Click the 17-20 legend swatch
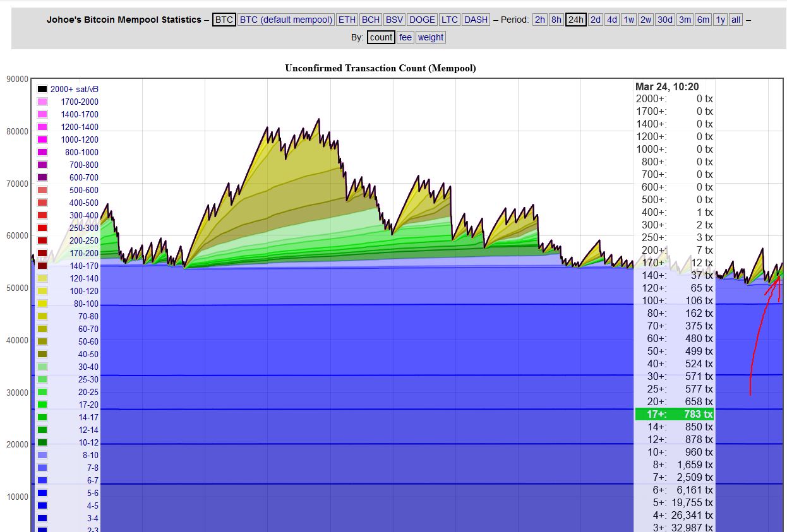Viewport: 787px width, 532px height. click(x=42, y=405)
